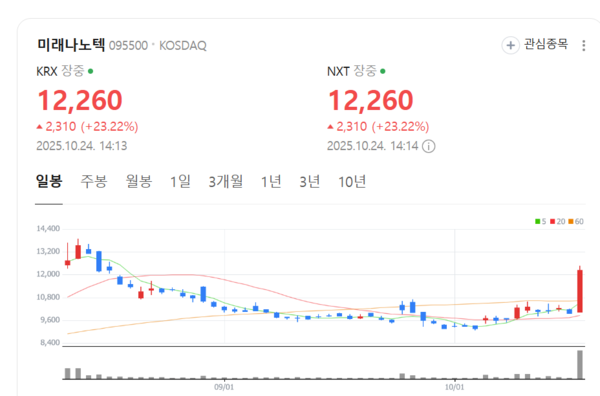Click the KRX timestamp 2025.10.24. 14:13
Viewport: 600px width, 396px height.
82,146
